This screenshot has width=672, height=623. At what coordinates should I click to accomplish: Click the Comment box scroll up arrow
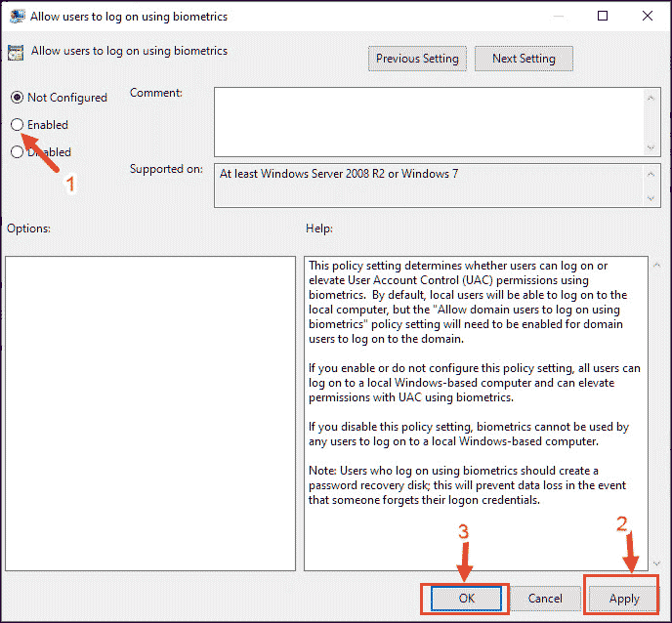tap(651, 98)
